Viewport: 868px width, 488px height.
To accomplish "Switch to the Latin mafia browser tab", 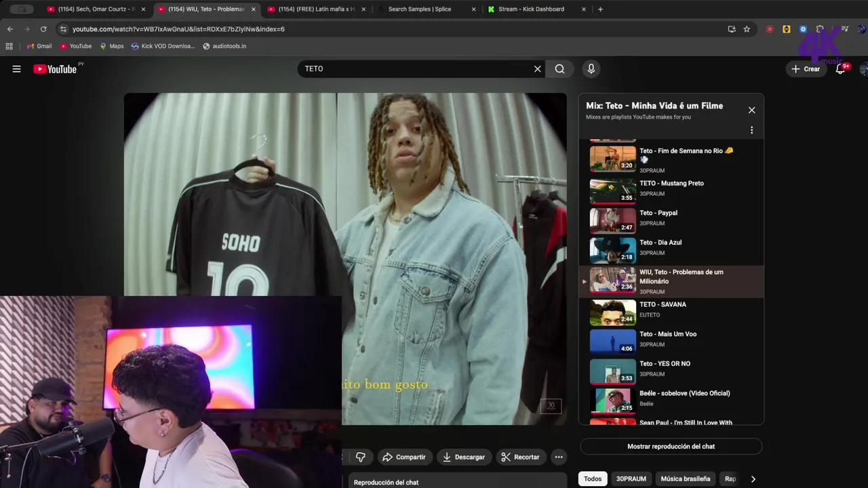I will tap(315, 9).
